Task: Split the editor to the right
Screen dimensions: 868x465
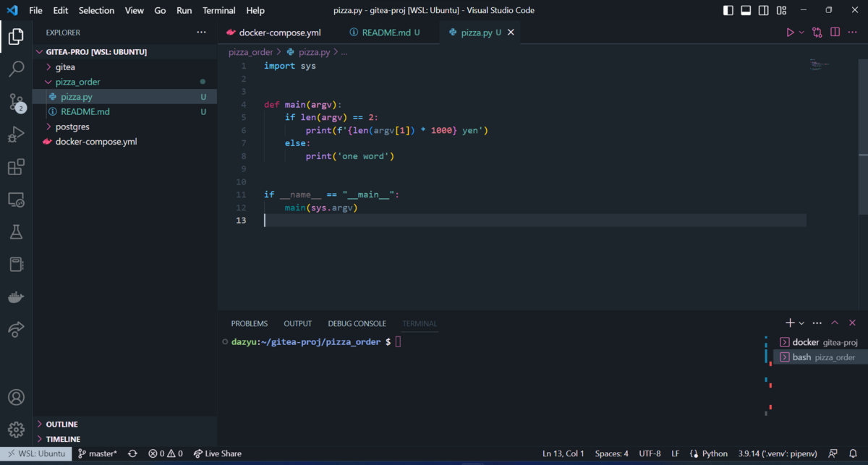Action: [835, 33]
